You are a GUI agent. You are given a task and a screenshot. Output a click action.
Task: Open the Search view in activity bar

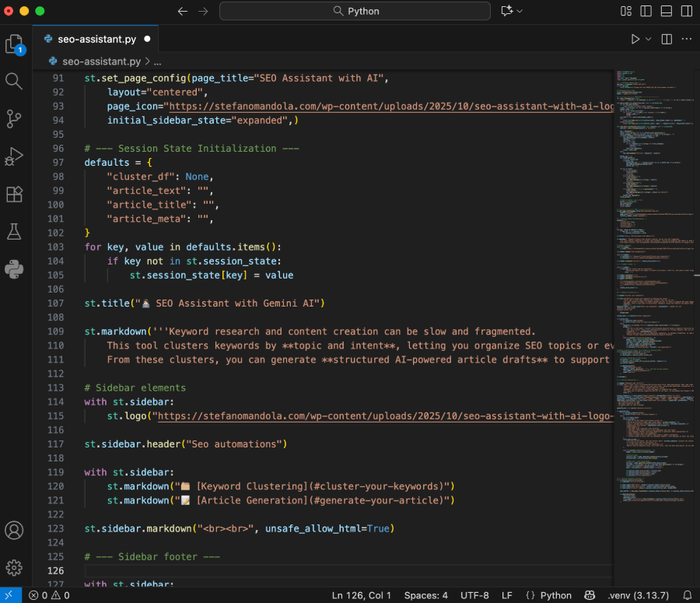point(14,81)
